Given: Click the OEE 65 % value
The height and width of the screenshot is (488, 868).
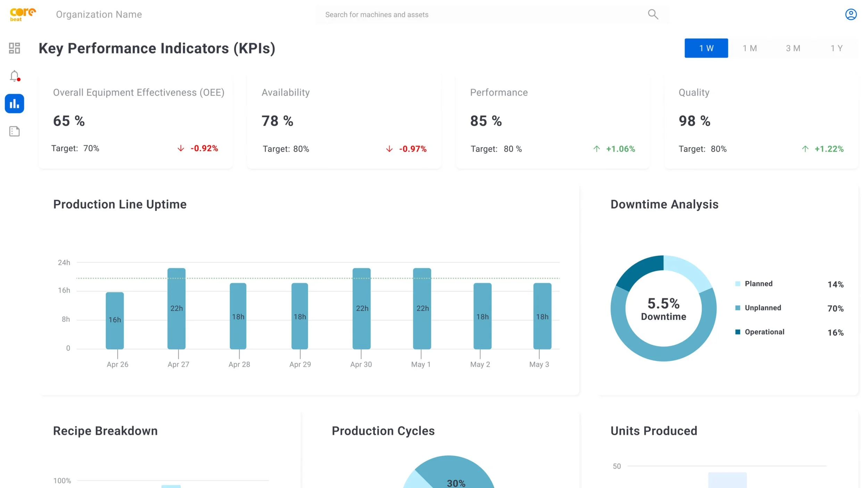Looking at the screenshot, I should pos(69,121).
